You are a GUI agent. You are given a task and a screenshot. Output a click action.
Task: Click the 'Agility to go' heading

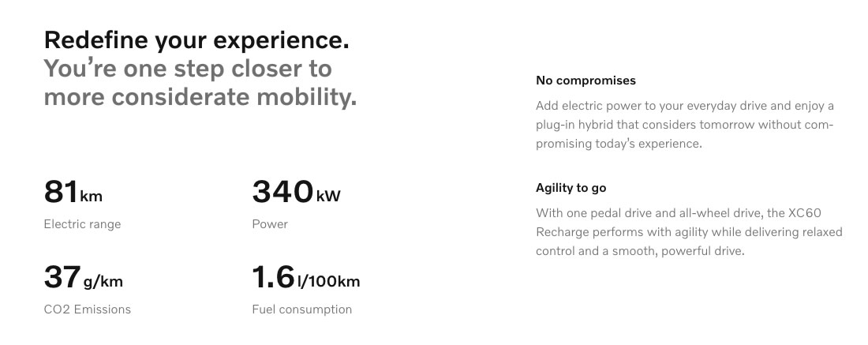(571, 188)
